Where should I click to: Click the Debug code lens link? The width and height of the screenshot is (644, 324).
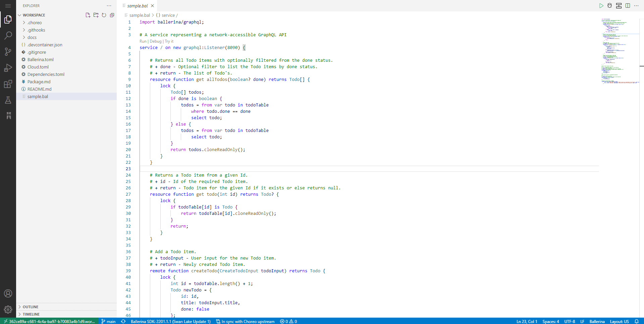(156, 41)
